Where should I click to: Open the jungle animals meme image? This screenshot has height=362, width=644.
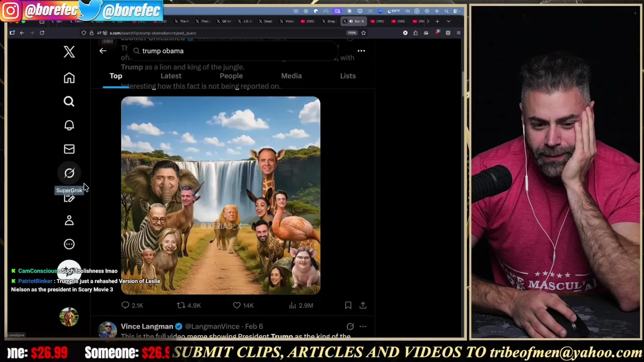coord(220,195)
